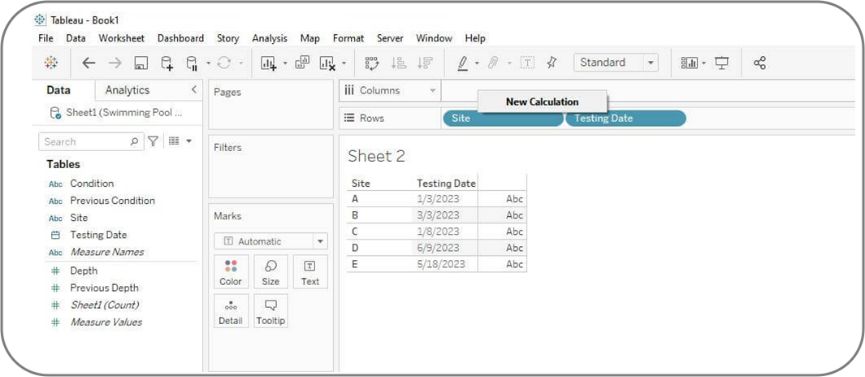
Task: Open the Analysis menu
Action: (270, 38)
